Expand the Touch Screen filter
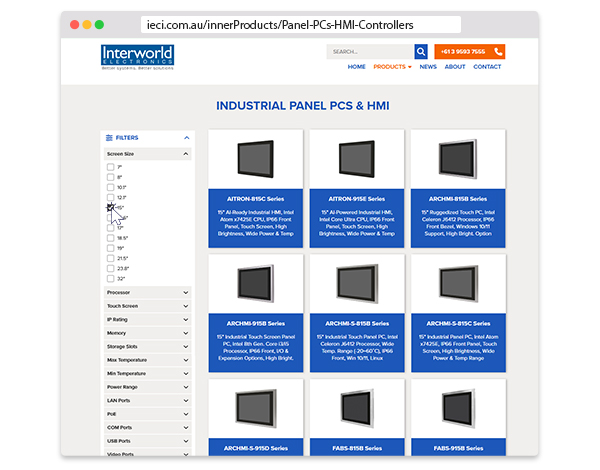The width and height of the screenshot is (600, 470). point(147,306)
